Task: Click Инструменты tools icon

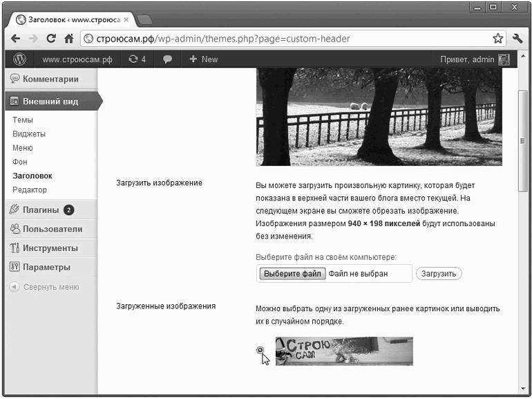Action: point(15,248)
